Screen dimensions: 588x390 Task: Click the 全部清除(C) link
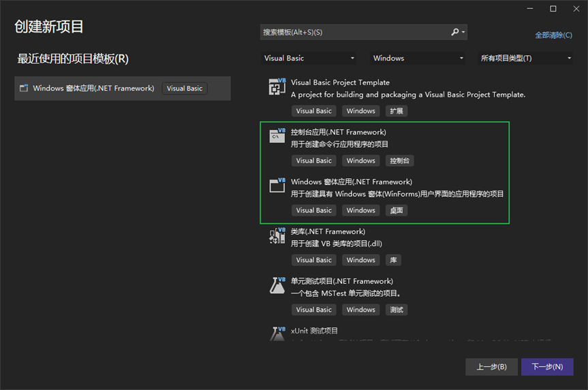click(x=553, y=35)
